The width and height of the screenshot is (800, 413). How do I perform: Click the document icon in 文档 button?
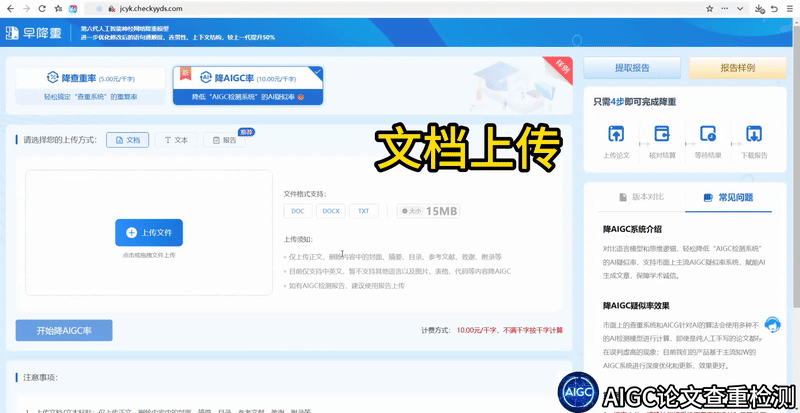119,140
